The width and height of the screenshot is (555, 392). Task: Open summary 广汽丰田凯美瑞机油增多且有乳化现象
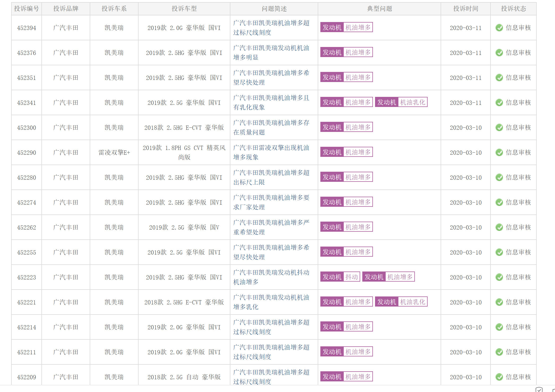(x=271, y=102)
